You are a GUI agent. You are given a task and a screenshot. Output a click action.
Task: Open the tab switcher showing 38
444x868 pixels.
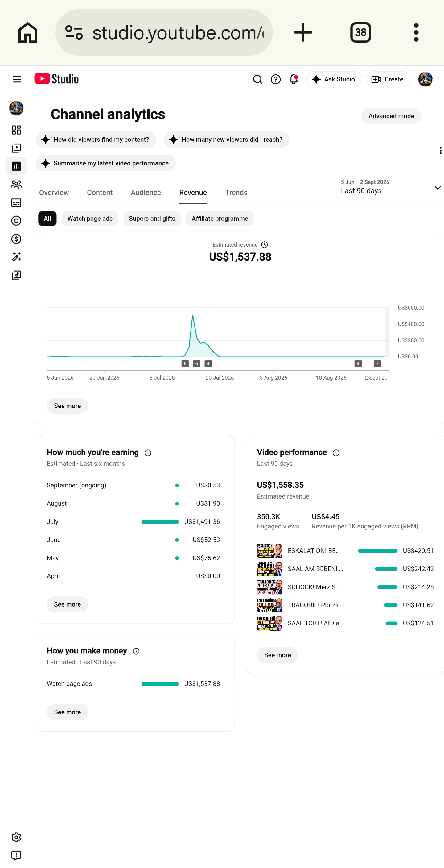coord(360,32)
